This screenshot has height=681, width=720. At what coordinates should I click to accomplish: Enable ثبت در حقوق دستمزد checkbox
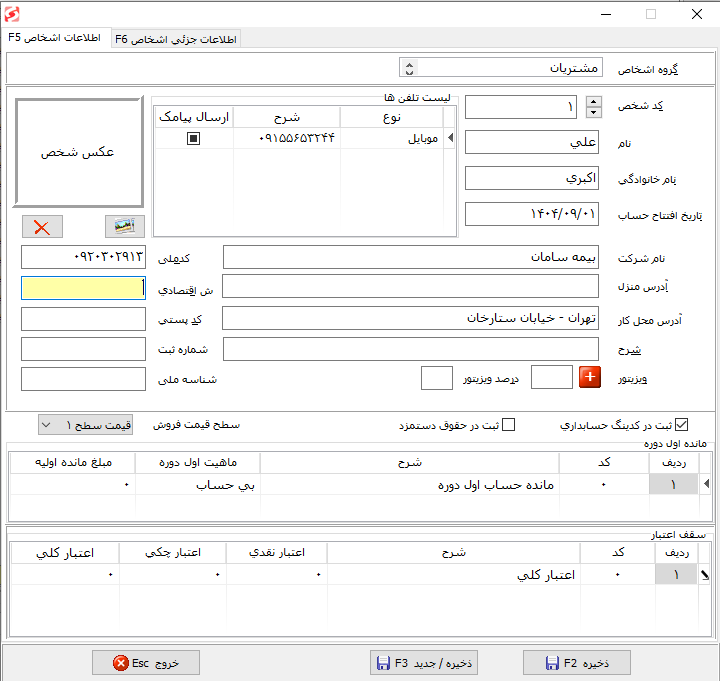tap(508, 425)
